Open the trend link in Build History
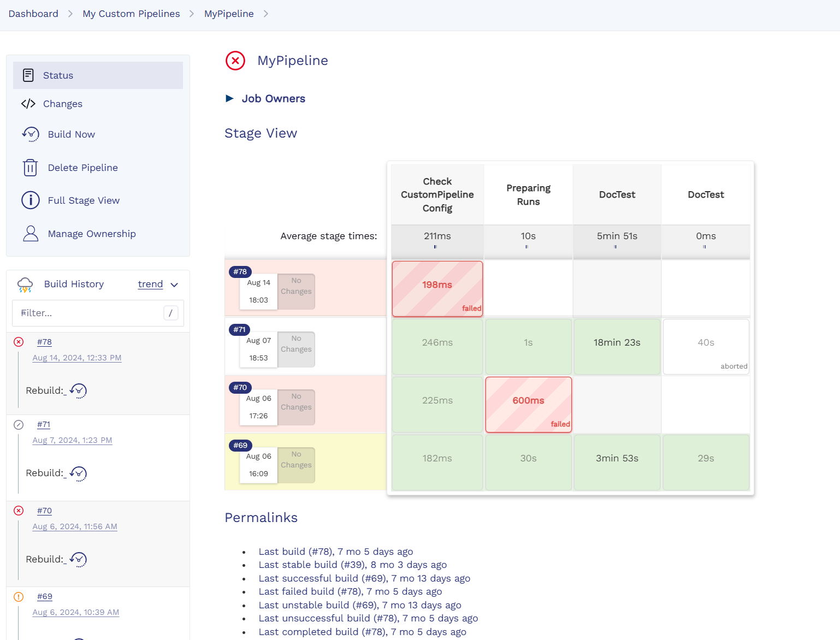The image size is (840, 640). (150, 284)
